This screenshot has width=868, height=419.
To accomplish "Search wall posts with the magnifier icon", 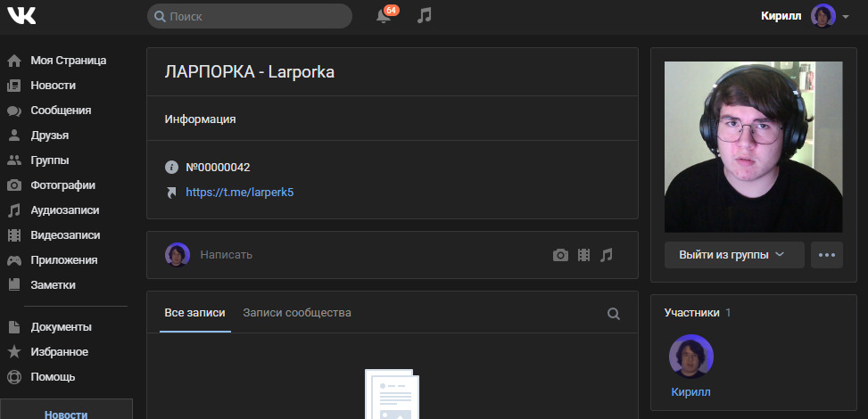I will tap(614, 314).
